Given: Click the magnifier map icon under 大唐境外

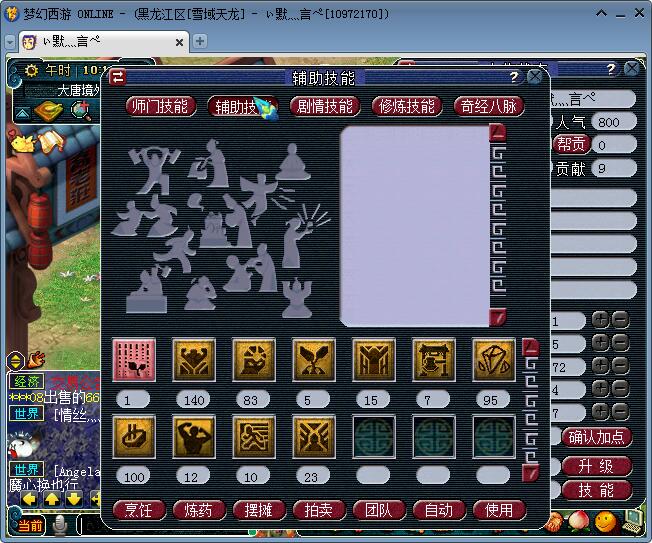Looking at the screenshot, I should point(81,110).
